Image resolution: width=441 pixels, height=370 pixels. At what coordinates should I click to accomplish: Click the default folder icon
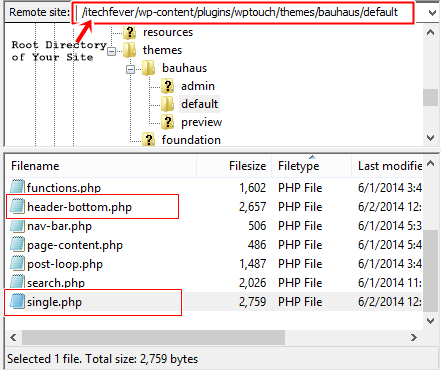pyautogui.click(x=168, y=104)
